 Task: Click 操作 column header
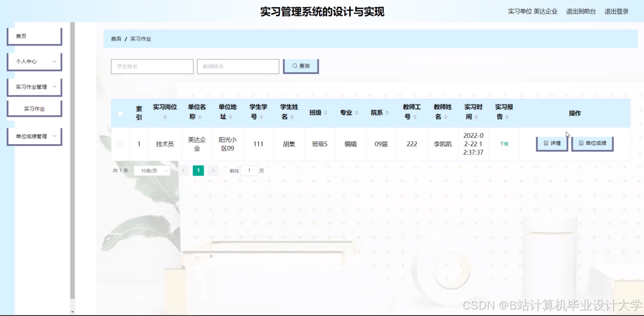575,113
